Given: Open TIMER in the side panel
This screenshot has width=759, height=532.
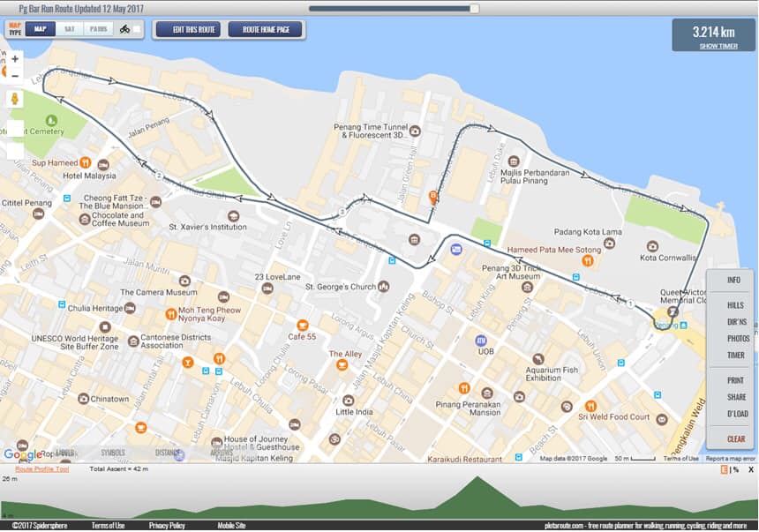Looking at the screenshot, I should click(x=735, y=355).
